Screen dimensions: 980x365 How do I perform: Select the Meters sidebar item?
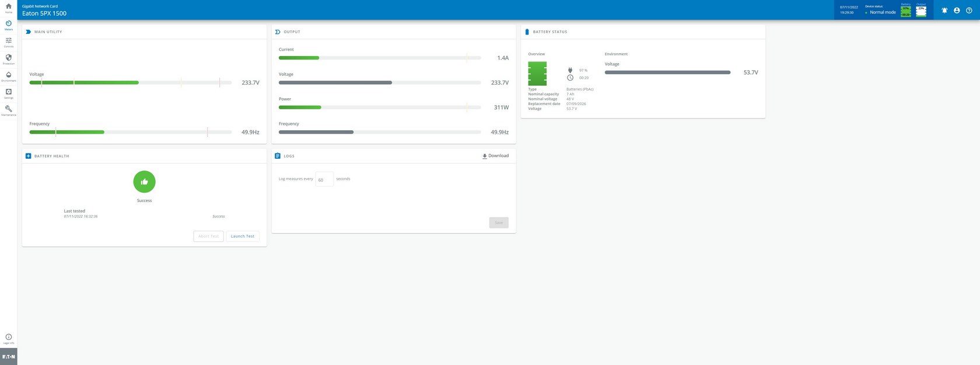9,25
